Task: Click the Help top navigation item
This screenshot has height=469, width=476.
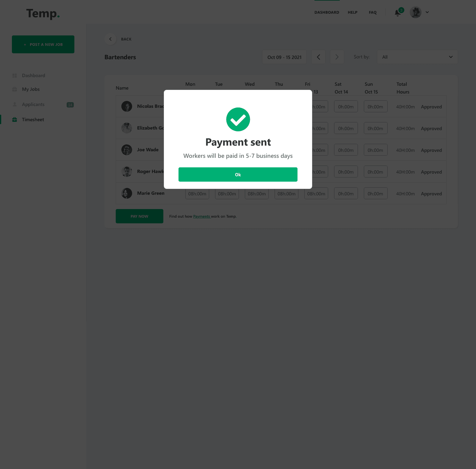Action: pos(353,13)
